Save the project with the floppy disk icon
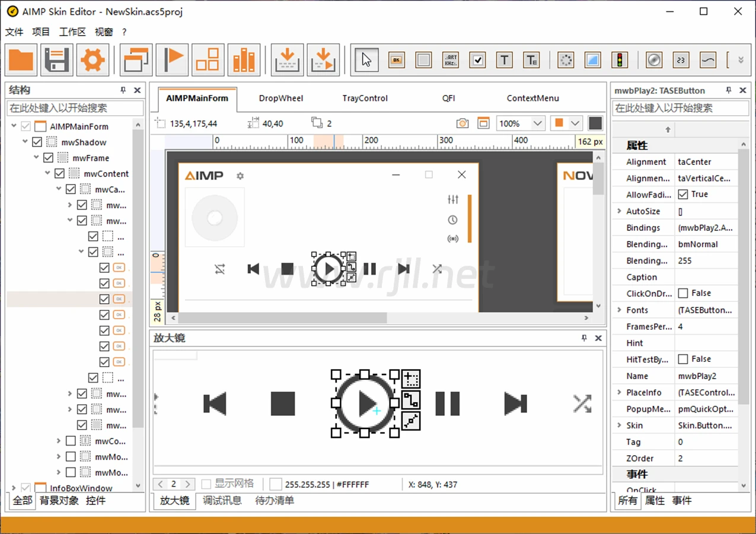Image resolution: width=756 pixels, height=534 pixels. (57, 60)
